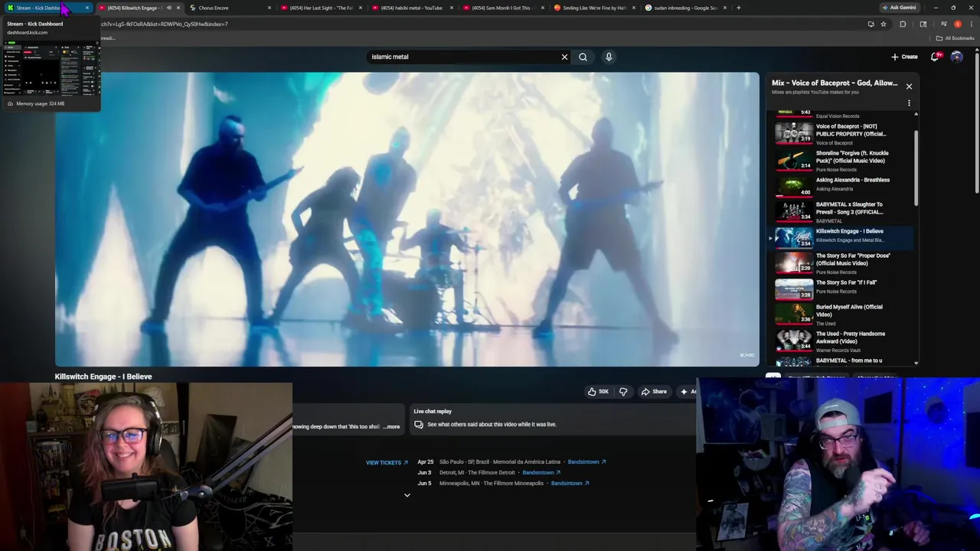Click the Killswitch Engage video player
The image size is (980, 551).
coord(407,220)
